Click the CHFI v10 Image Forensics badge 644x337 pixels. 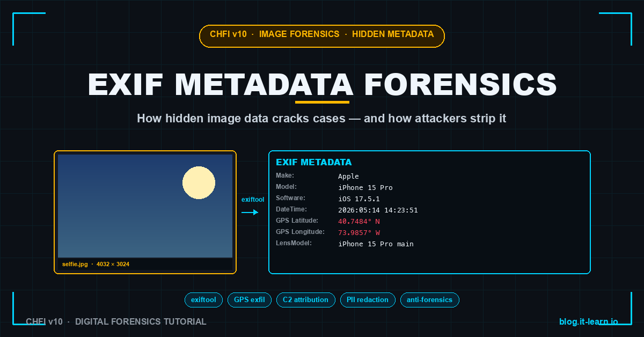(322, 36)
